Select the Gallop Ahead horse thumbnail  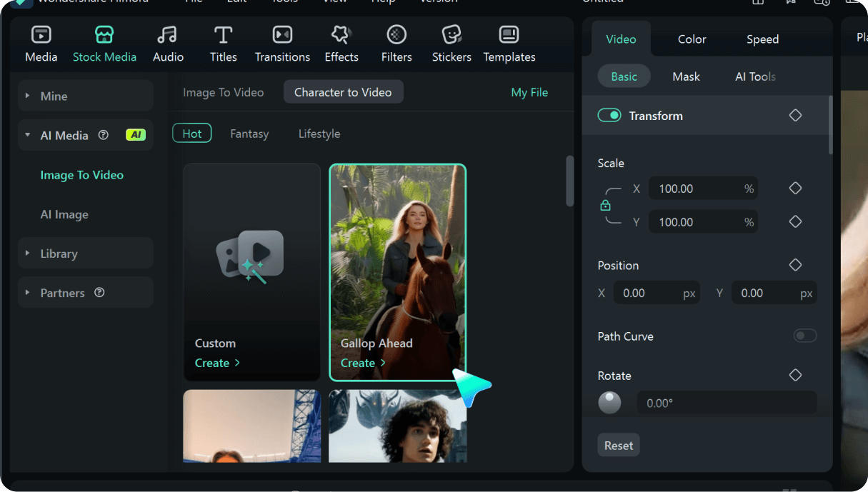pyautogui.click(x=398, y=272)
